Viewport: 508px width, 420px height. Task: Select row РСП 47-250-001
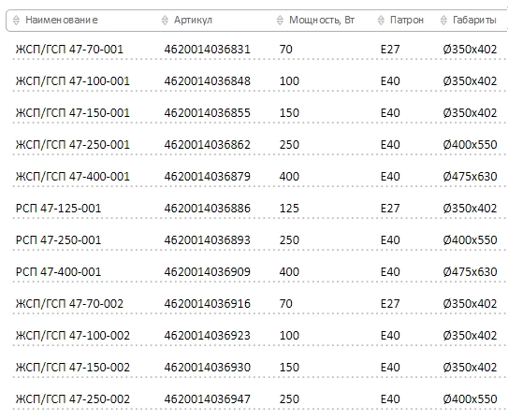click(259, 240)
